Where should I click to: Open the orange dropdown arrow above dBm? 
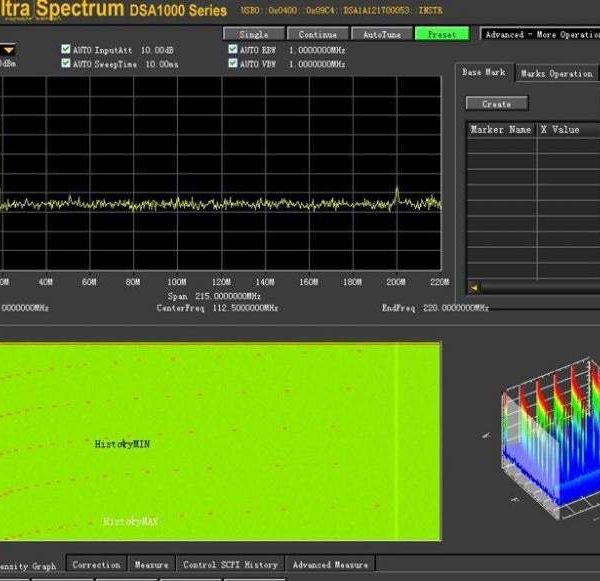pos(8,50)
